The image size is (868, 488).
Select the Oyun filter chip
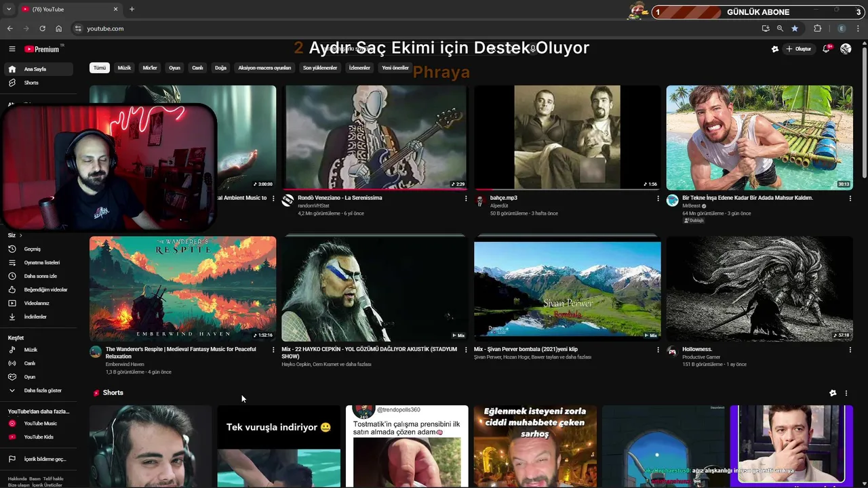(x=174, y=68)
